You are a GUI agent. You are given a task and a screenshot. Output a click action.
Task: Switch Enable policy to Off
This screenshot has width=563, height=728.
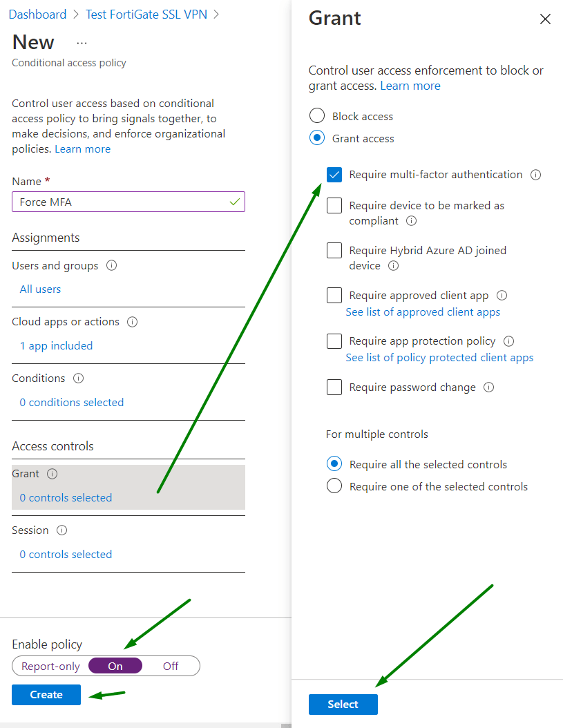coord(171,666)
